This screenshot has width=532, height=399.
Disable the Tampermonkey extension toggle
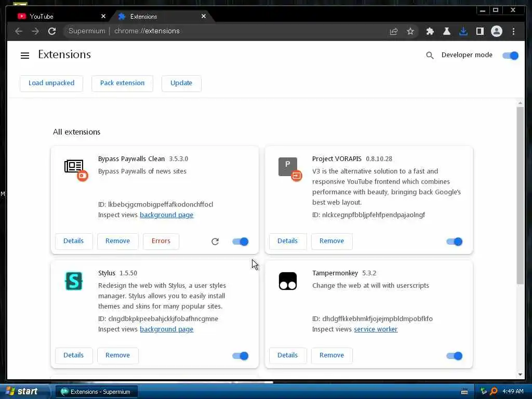[455, 356]
